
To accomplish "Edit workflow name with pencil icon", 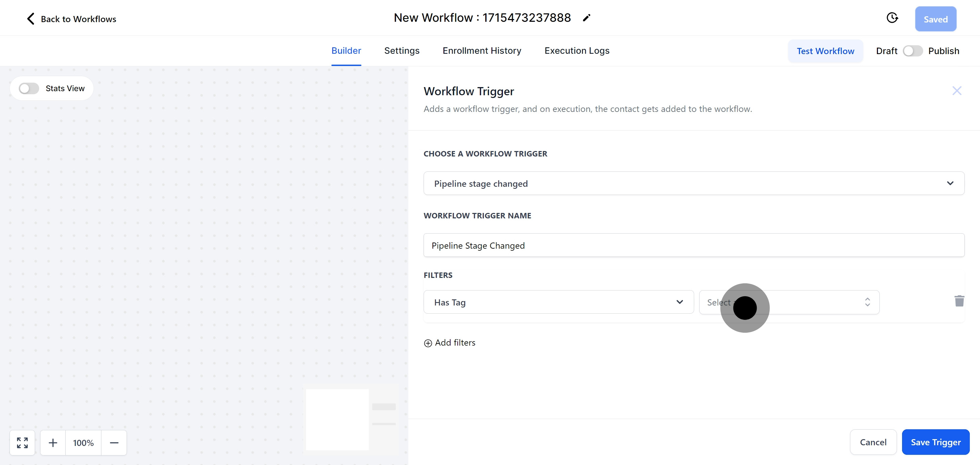I will 586,18.
